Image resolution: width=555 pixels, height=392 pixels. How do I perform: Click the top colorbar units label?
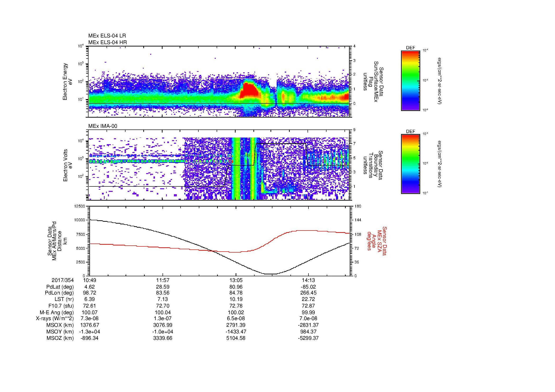pyautogui.click(x=440, y=81)
